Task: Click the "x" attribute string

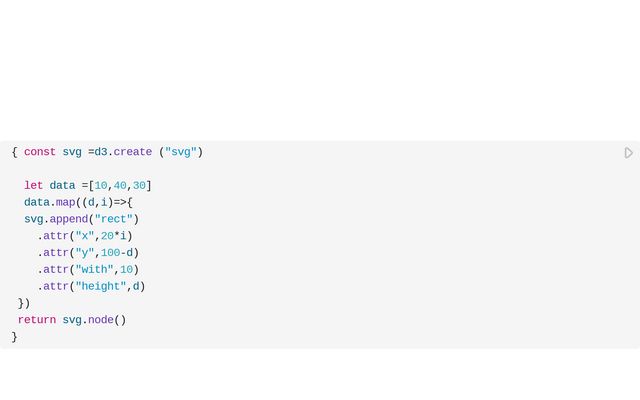Action: pos(85,236)
